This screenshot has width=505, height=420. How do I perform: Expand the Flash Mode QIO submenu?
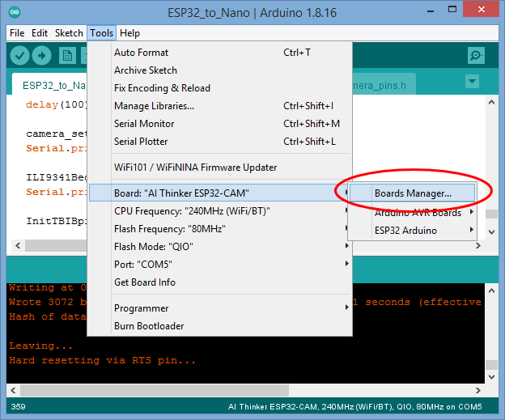click(219, 247)
